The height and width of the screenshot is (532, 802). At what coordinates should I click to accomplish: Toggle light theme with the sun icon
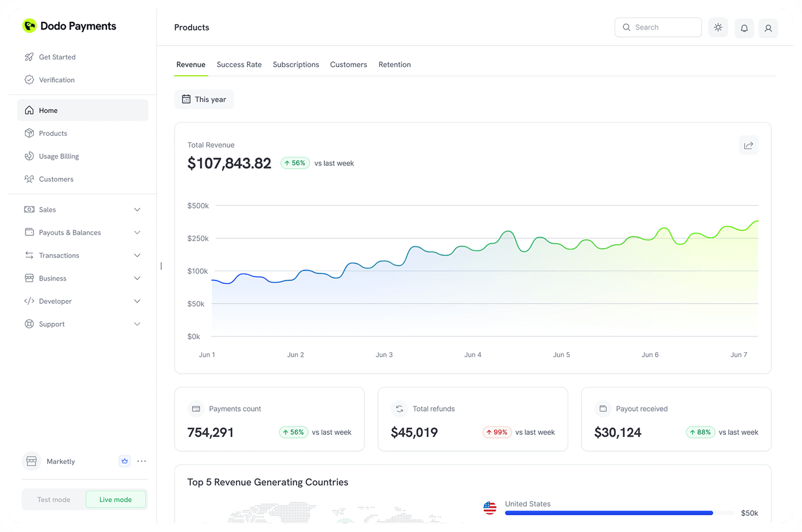click(718, 27)
